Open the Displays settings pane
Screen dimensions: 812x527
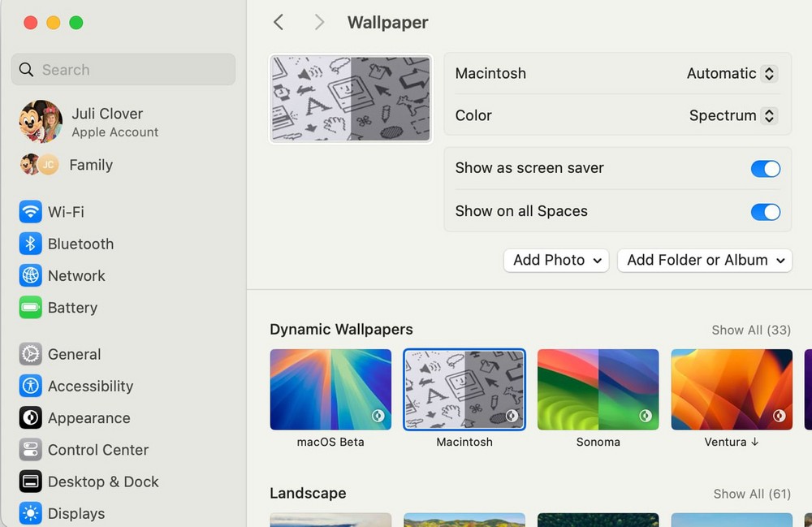[x=76, y=513]
